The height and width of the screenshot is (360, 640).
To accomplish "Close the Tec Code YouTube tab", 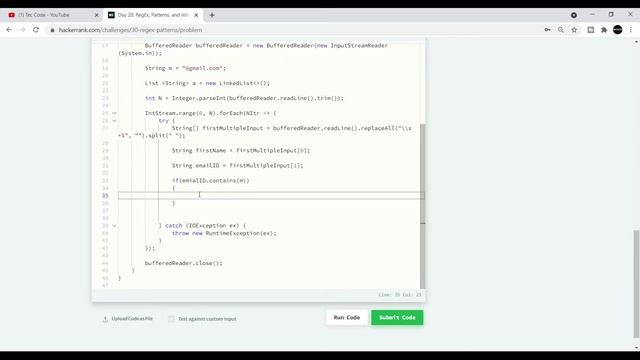I will 96,15.
